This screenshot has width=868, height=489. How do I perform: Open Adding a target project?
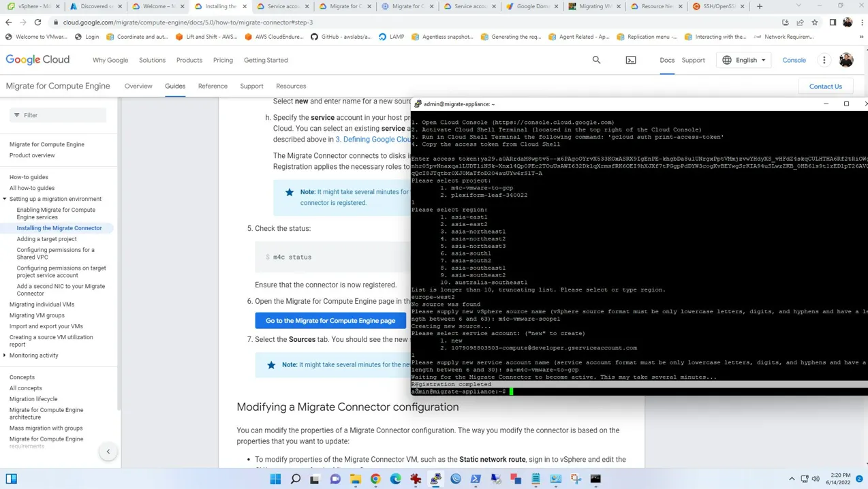tap(46, 239)
